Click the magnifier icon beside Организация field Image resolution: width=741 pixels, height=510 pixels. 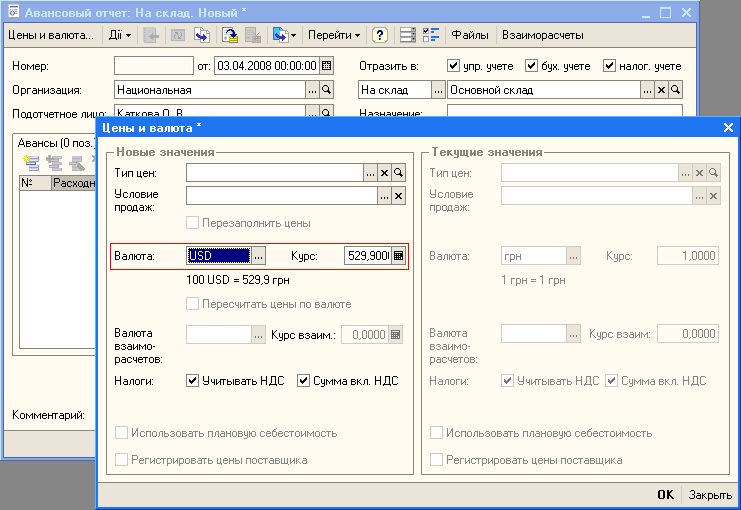[x=325, y=90]
